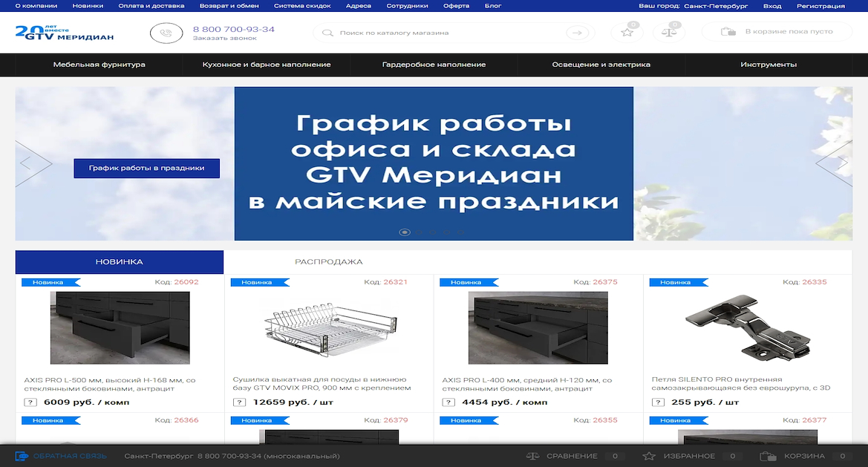Click price info icon for 255 руб.
This screenshot has height=467, width=868.
coord(658,402)
